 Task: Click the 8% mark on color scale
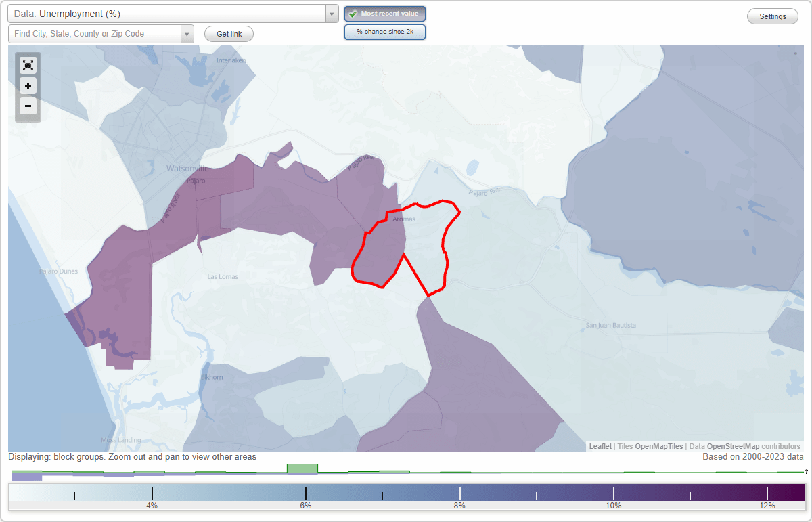[x=459, y=506]
